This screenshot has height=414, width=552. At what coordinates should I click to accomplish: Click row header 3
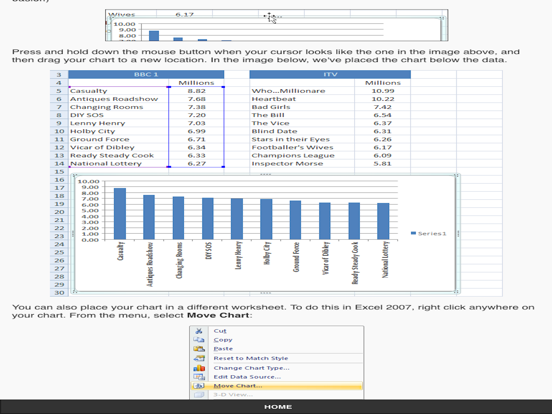[x=59, y=75]
